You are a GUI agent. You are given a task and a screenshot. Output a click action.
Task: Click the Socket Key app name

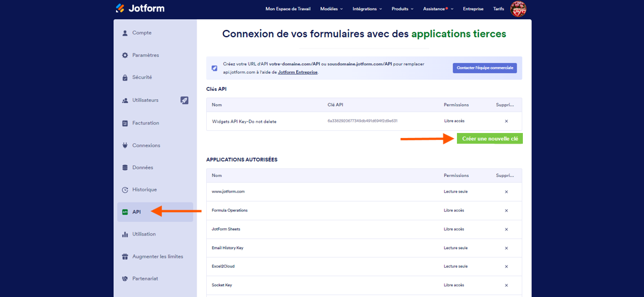pyautogui.click(x=222, y=285)
